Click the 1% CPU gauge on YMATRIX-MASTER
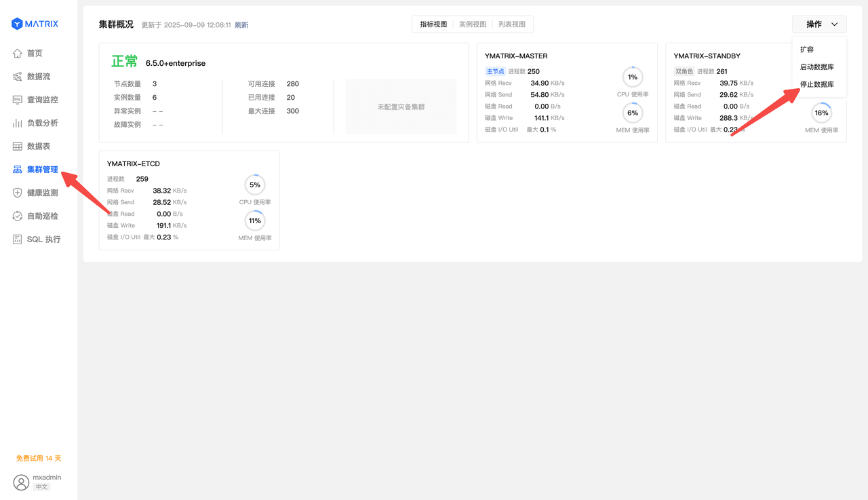Viewport: 868px width, 500px height. (x=633, y=77)
